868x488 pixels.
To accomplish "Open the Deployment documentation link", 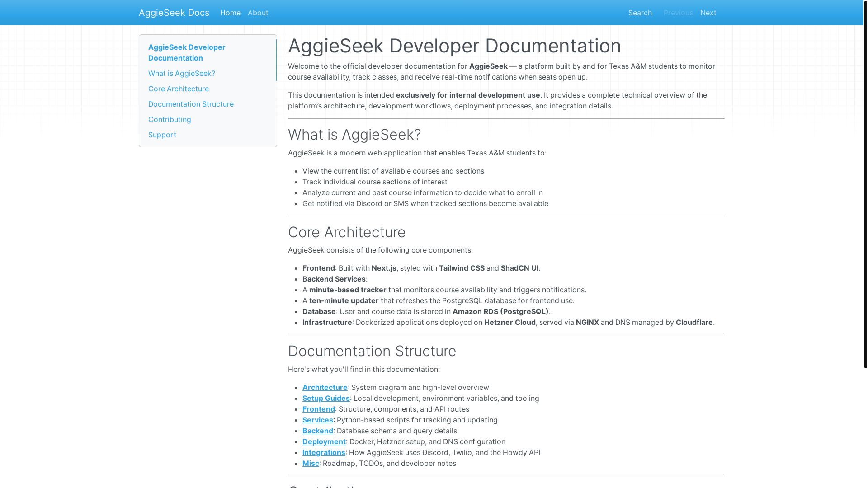I will point(324,441).
